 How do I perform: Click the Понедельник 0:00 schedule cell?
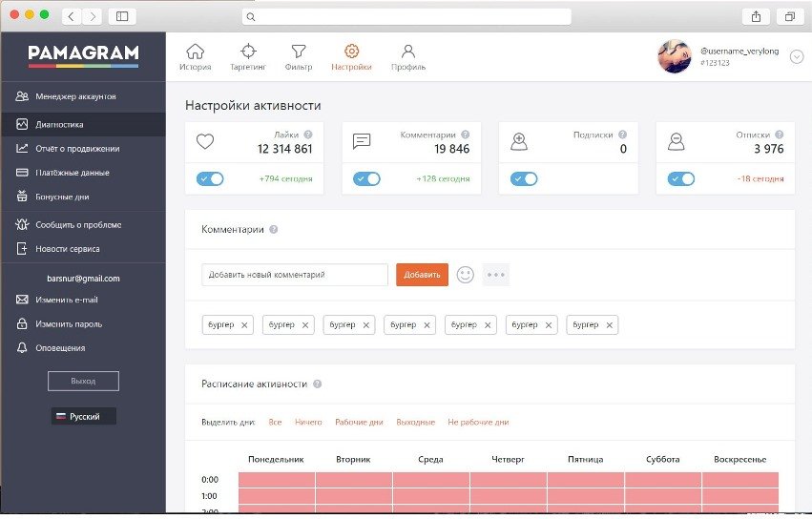click(277, 480)
